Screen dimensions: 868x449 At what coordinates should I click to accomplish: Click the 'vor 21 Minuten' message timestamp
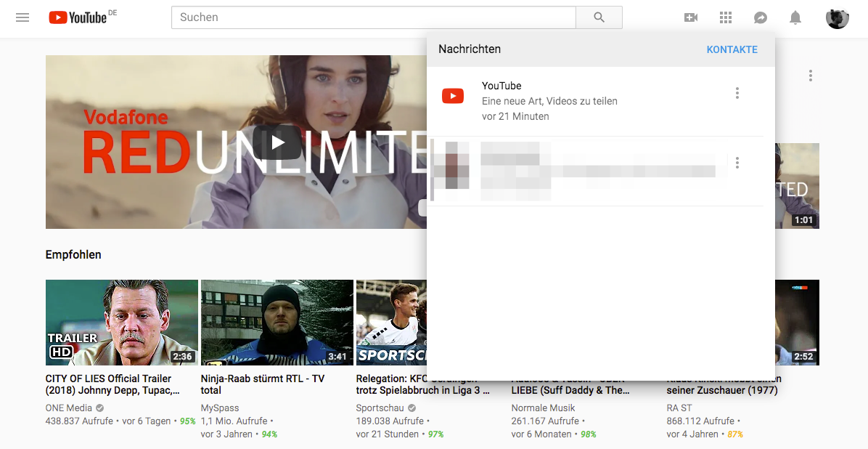[x=515, y=116]
